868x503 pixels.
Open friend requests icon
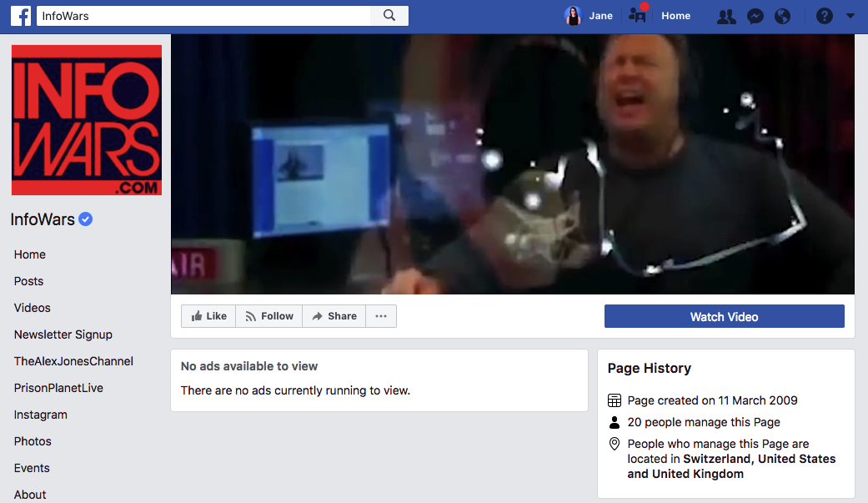pyautogui.click(x=726, y=16)
